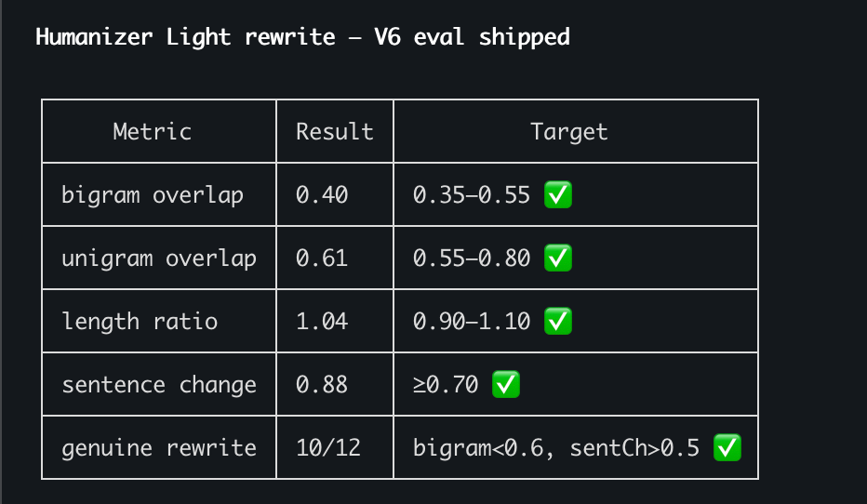Screen dimensions: 867x504
Task: Click the green checkmark in unigram overlap row
Action: click(x=558, y=259)
